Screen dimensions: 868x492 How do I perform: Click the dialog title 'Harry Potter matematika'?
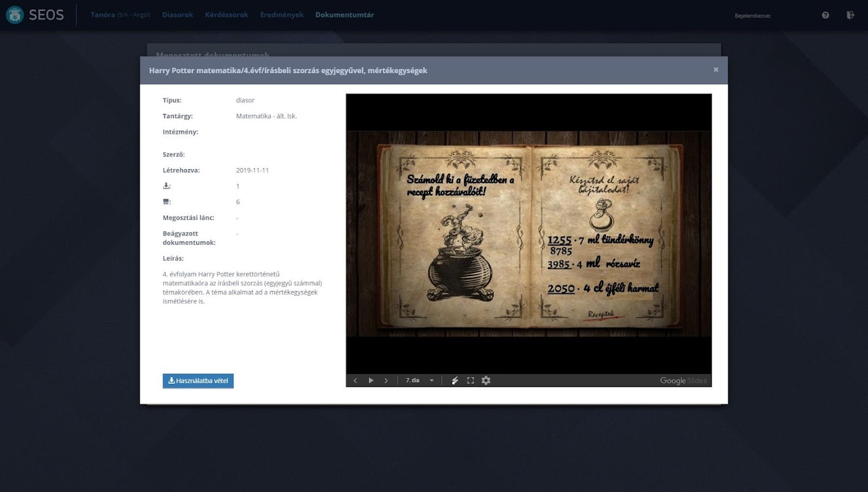[x=288, y=71]
